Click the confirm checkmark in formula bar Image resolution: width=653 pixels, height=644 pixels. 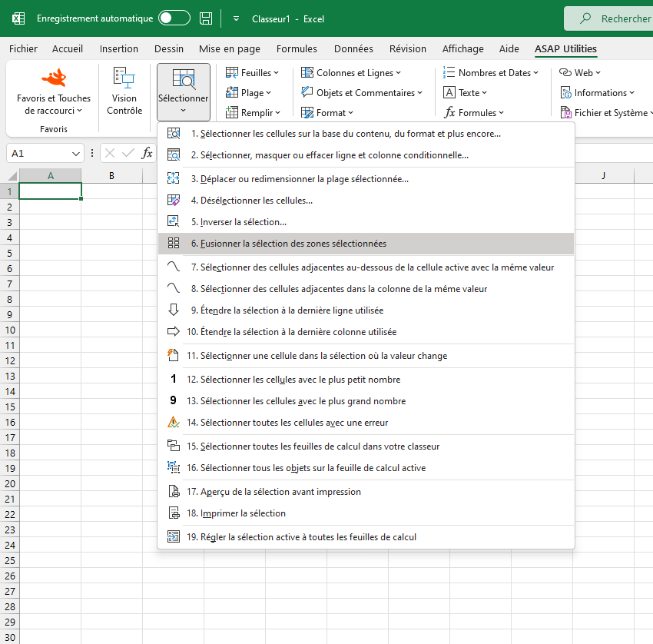(128, 153)
